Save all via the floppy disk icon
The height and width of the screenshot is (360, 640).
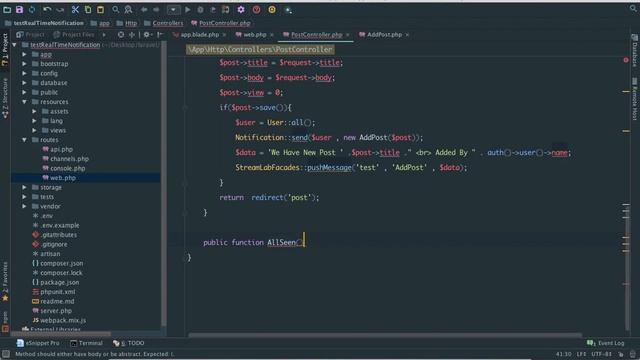coord(19,9)
